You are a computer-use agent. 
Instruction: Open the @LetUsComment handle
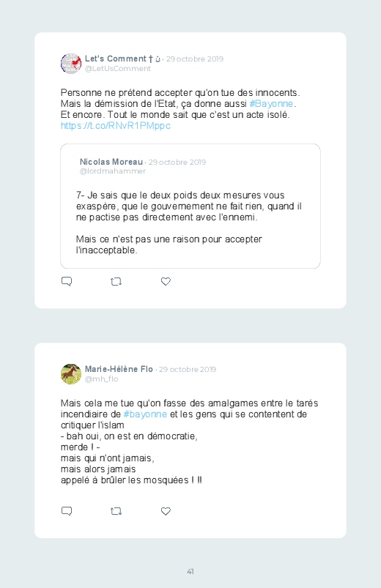tap(117, 69)
